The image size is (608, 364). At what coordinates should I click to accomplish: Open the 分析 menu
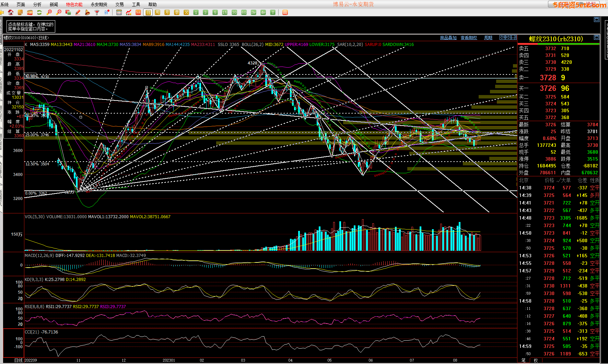(37, 4)
